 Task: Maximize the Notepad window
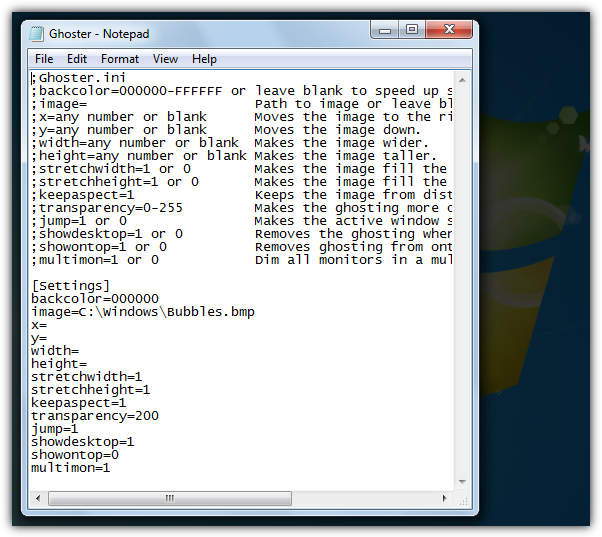click(411, 30)
